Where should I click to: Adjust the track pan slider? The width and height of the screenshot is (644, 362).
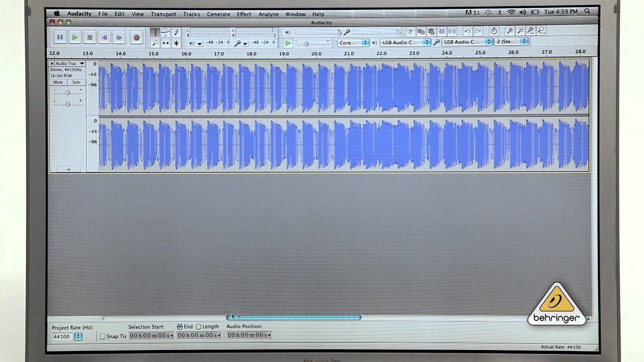pos(67,104)
